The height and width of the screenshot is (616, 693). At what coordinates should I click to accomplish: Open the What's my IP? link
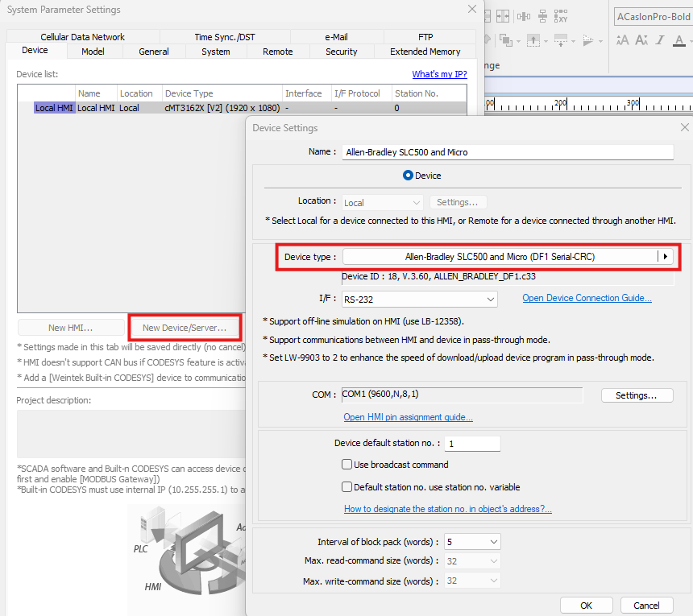click(x=439, y=74)
